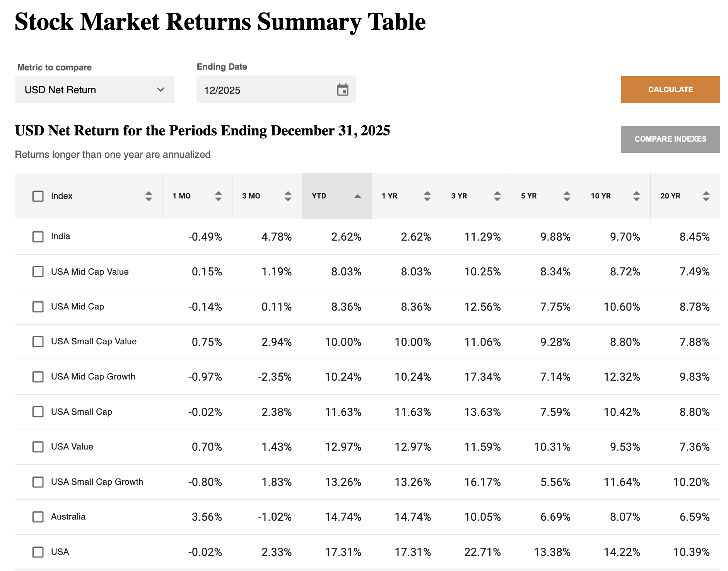Click the Compare Indexes button
The height and width of the screenshot is (571, 728).
[x=670, y=139]
